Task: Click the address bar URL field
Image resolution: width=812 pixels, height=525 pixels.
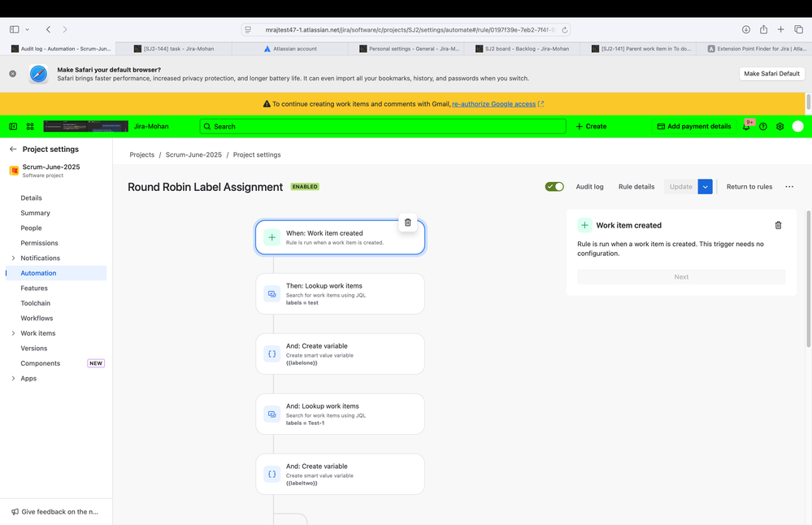Action: point(406,30)
